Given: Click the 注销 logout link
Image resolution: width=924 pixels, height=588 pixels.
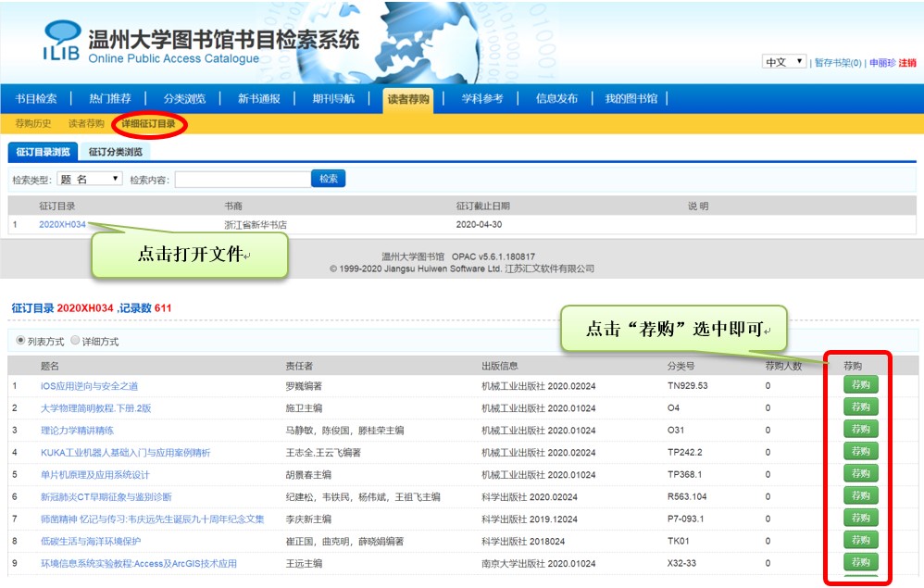Looking at the screenshot, I should tap(907, 63).
